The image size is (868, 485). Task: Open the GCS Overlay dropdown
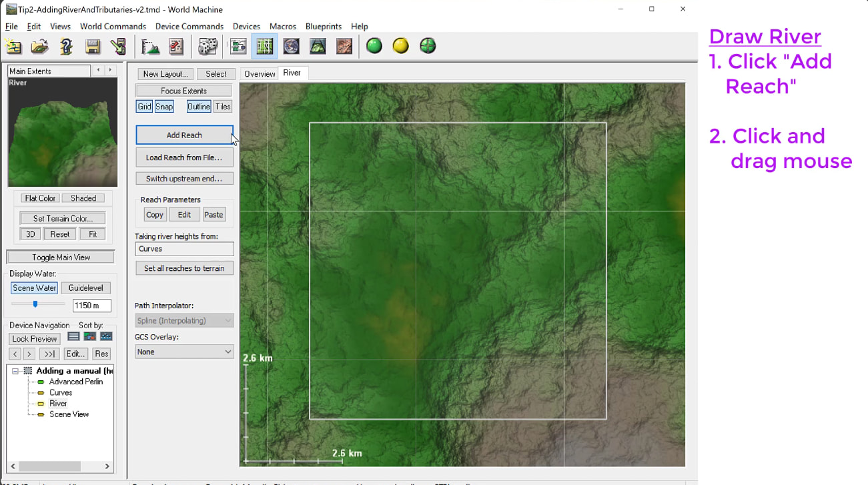coord(184,352)
